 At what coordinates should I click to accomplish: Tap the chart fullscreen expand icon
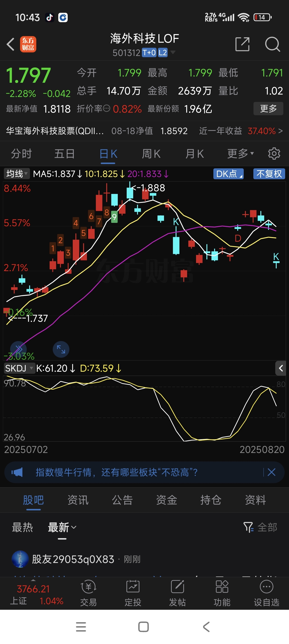[61, 349]
